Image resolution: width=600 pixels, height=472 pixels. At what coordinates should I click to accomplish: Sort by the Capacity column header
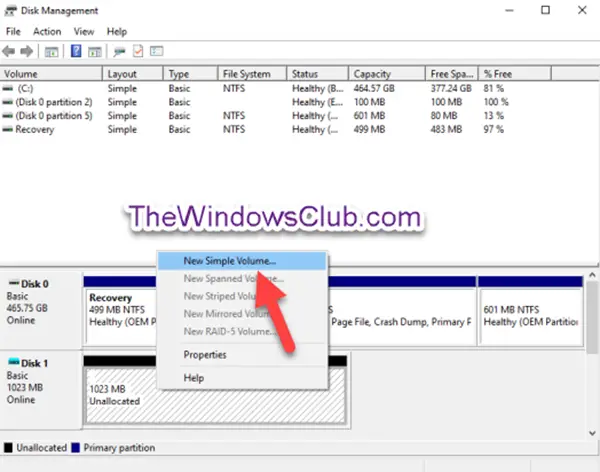[387, 74]
